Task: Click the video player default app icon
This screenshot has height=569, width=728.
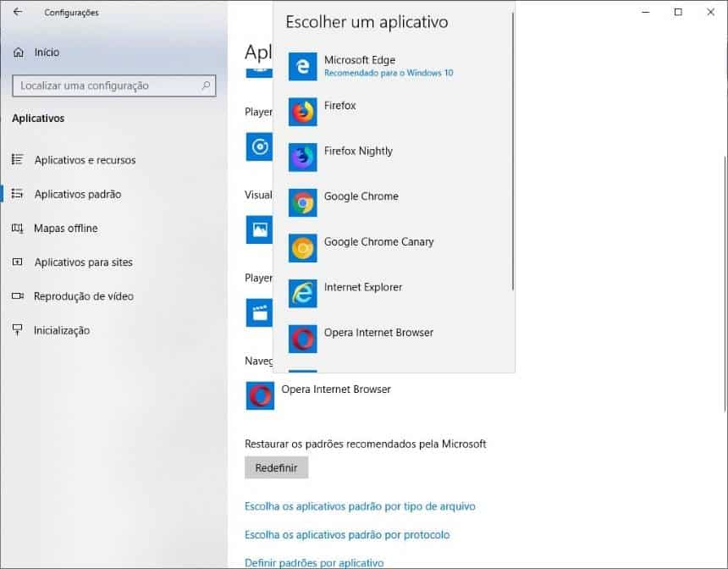Action: click(x=259, y=312)
